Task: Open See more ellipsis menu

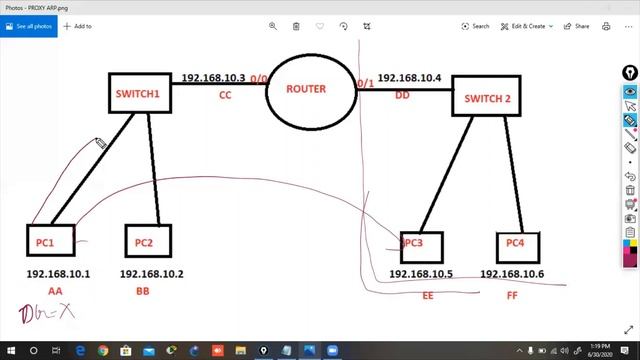Action: coord(628,27)
